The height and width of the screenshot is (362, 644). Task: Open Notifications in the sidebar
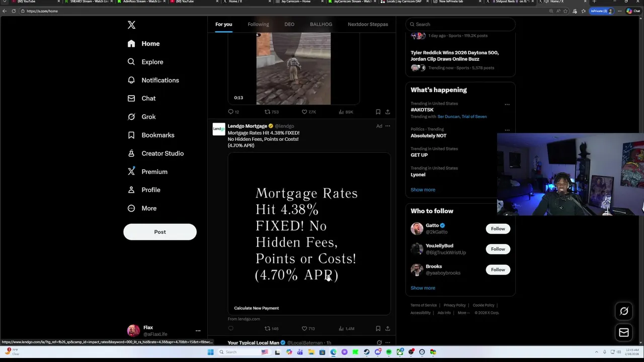153,80
